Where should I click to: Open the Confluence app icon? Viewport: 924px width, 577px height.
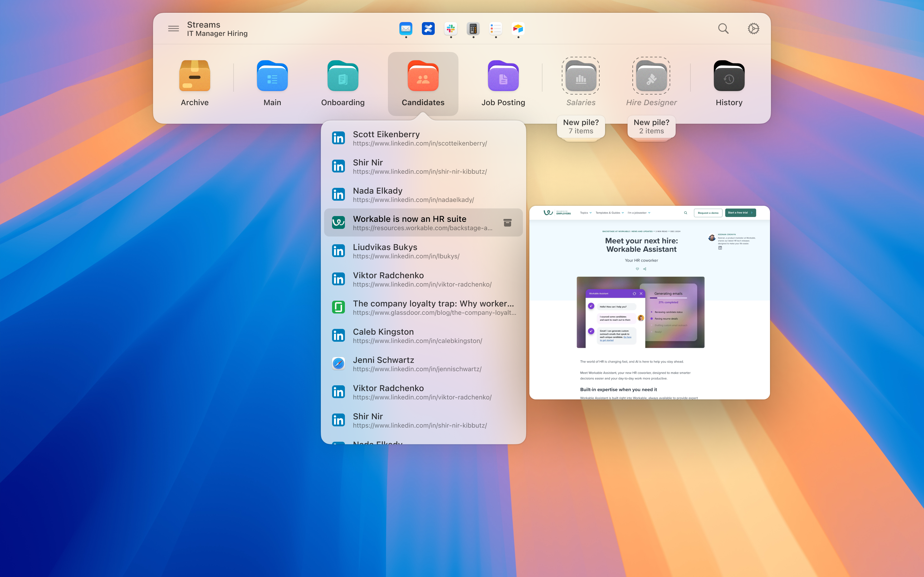tap(428, 29)
